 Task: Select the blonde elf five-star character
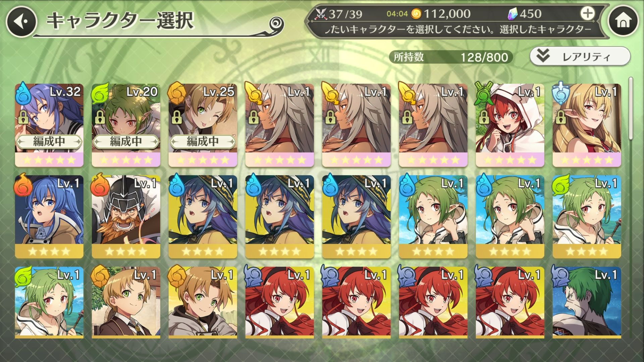[x=587, y=125]
